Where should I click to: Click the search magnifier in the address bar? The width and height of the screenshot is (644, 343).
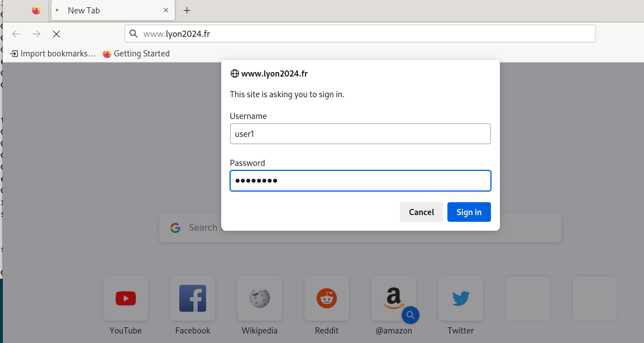click(x=133, y=34)
